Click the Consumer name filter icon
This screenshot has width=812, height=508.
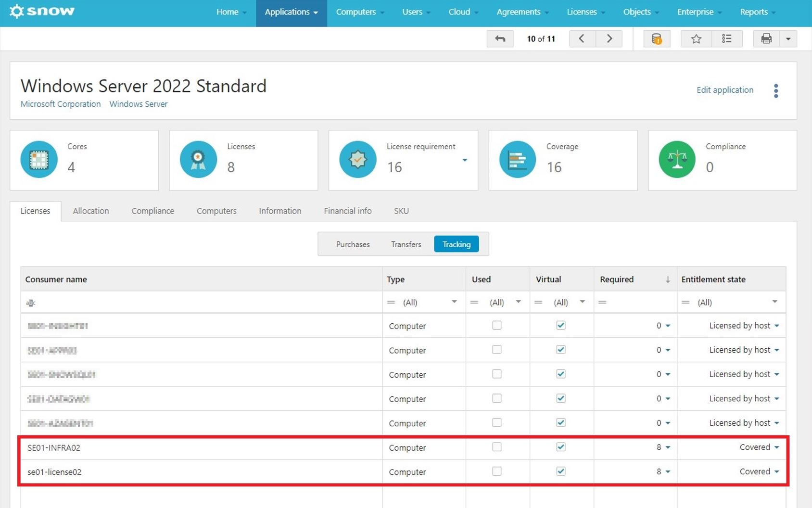tap(31, 303)
